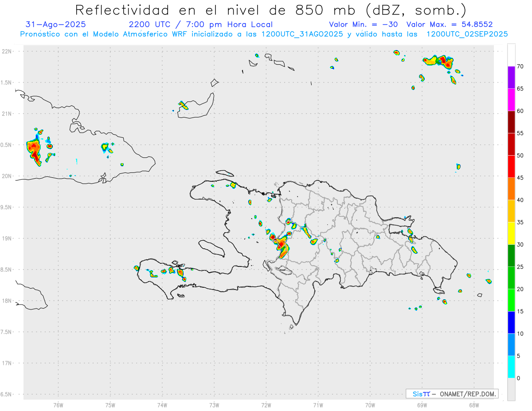532x411 pixels.
Task: Click the magenta 60-65 dBZ color band
Action: [511, 100]
